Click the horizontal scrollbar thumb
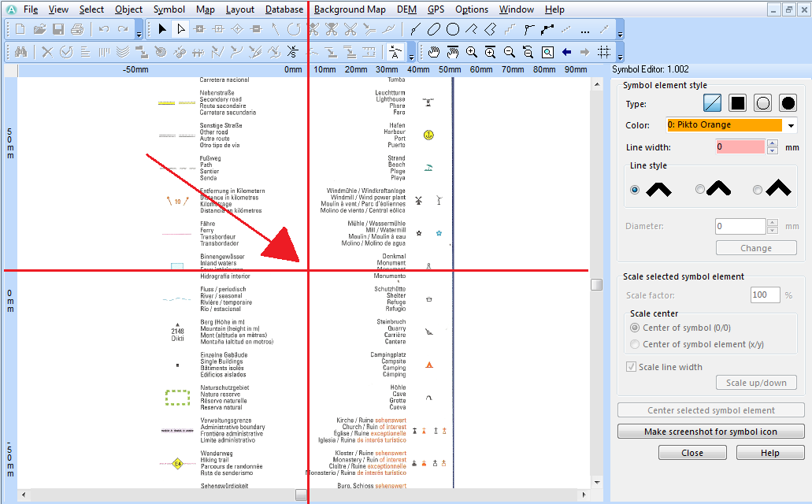 pos(301,495)
